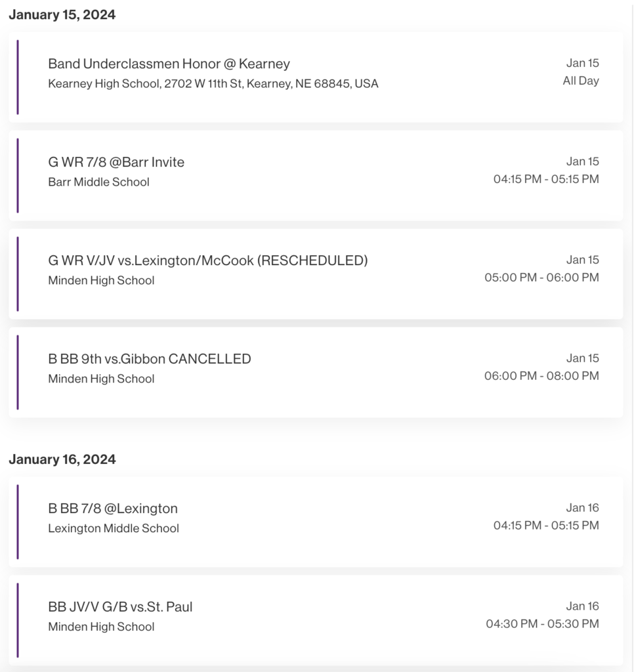Click the January 15, 2024 date heading
The width and height of the screenshot is (634, 672).
pos(62,14)
